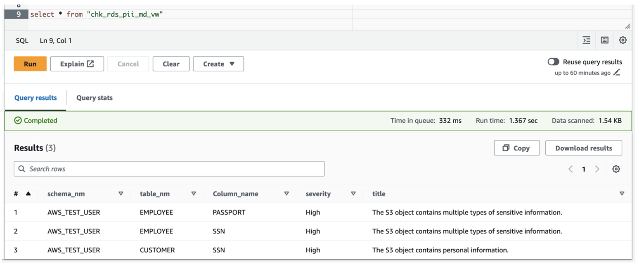Image resolution: width=644 pixels, height=272 pixels.
Task: Sort ascending by row number column
Action: 28,193
